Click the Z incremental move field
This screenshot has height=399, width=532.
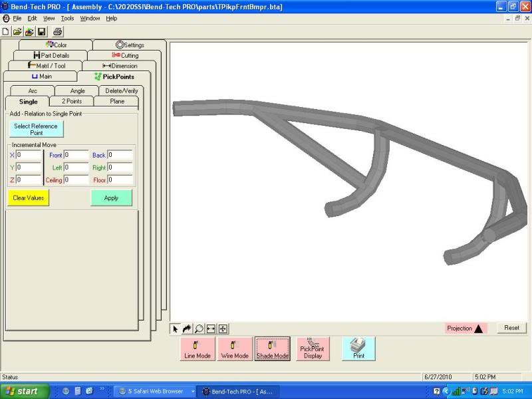[29, 180]
